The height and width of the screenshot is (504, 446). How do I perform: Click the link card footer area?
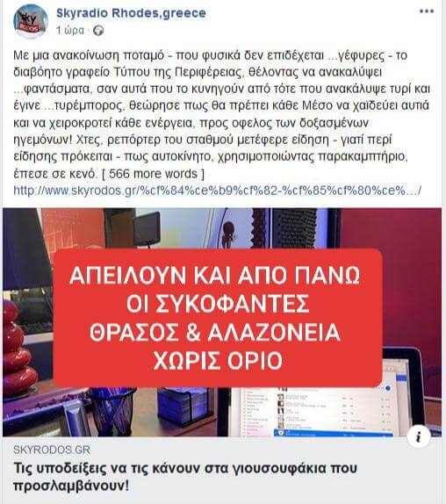tap(222, 471)
